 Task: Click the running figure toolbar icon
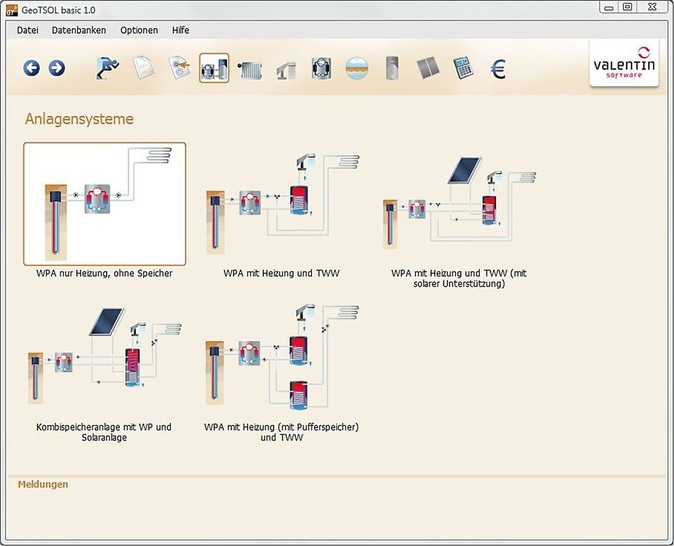coord(107,68)
